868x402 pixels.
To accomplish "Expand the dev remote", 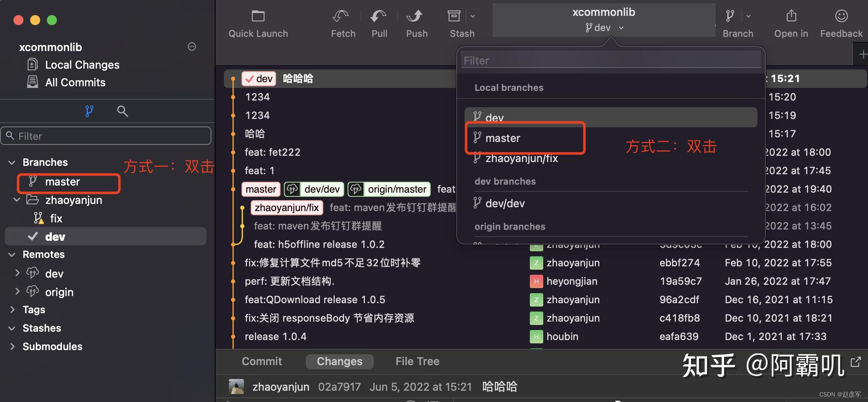I will (17, 273).
